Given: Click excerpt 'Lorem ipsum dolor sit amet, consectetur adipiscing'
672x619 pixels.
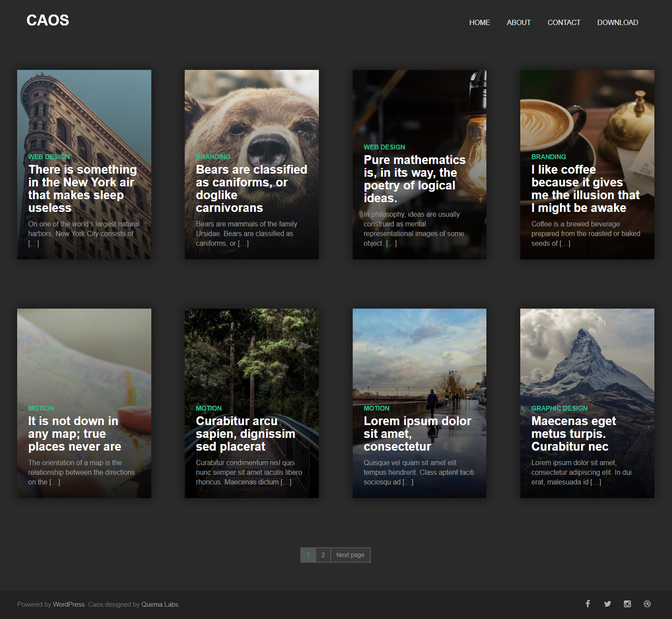Looking at the screenshot, I should tap(581, 472).
